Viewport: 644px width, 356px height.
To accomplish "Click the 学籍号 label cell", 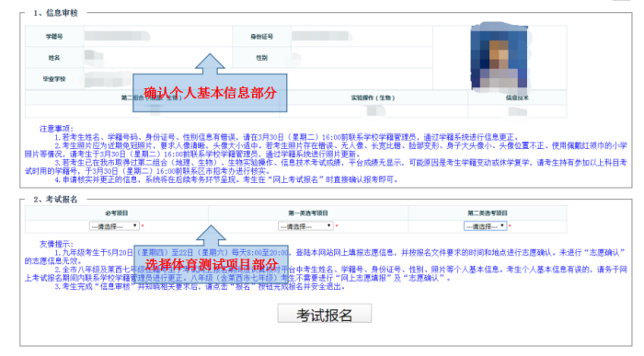I will point(54,37).
